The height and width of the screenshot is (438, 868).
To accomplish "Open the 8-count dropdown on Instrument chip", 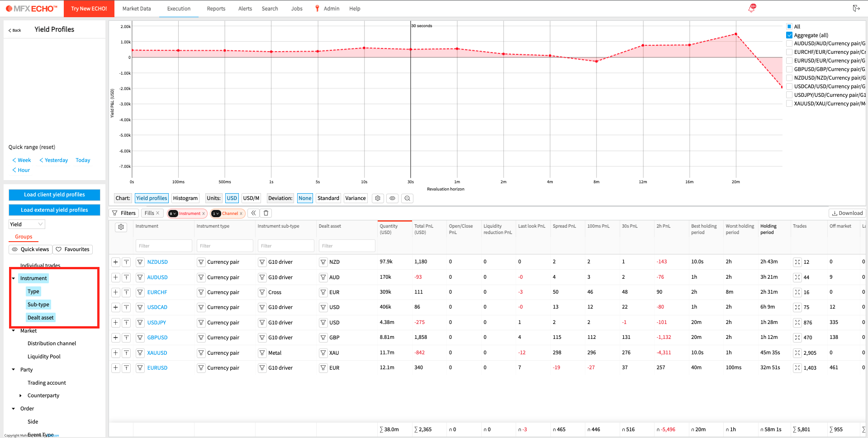I will point(173,214).
